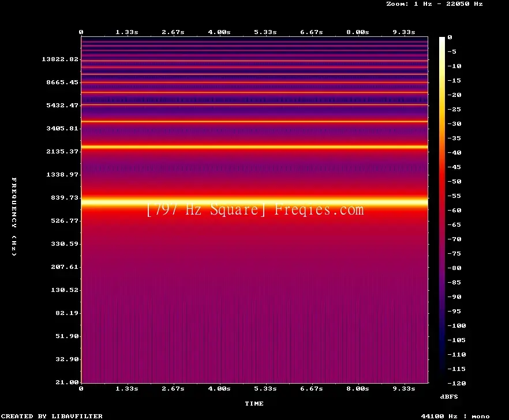Click the -105 value on the dBFS scale
This screenshot has height=420, width=509.
pos(456,340)
